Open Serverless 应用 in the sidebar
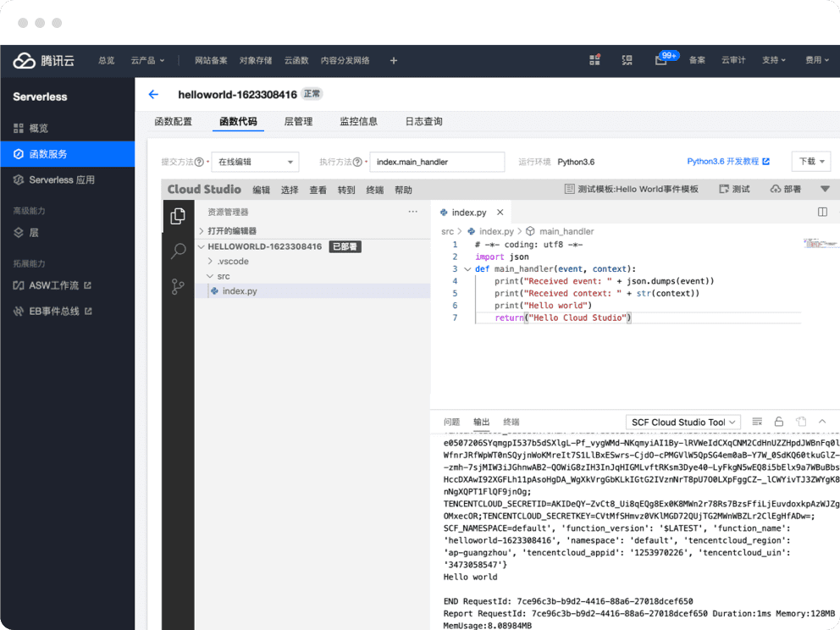This screenshot has width=840, height=630. tap(68, 180)
